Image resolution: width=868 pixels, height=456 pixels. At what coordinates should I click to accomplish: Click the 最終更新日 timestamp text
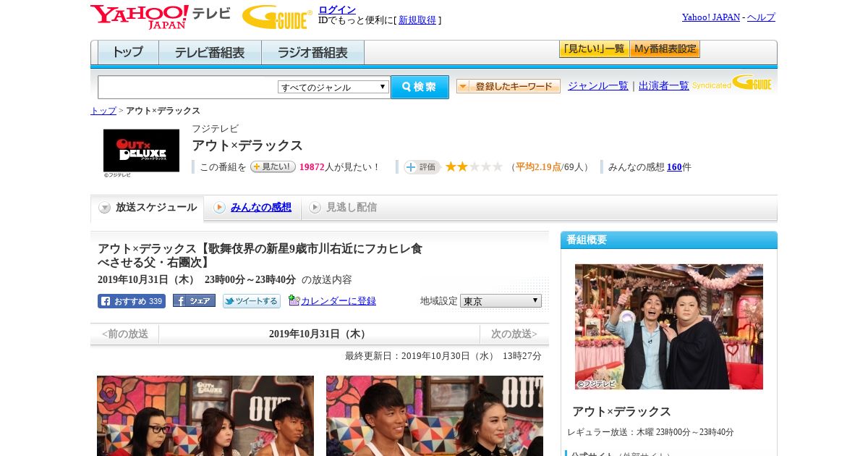pos(443,356)
